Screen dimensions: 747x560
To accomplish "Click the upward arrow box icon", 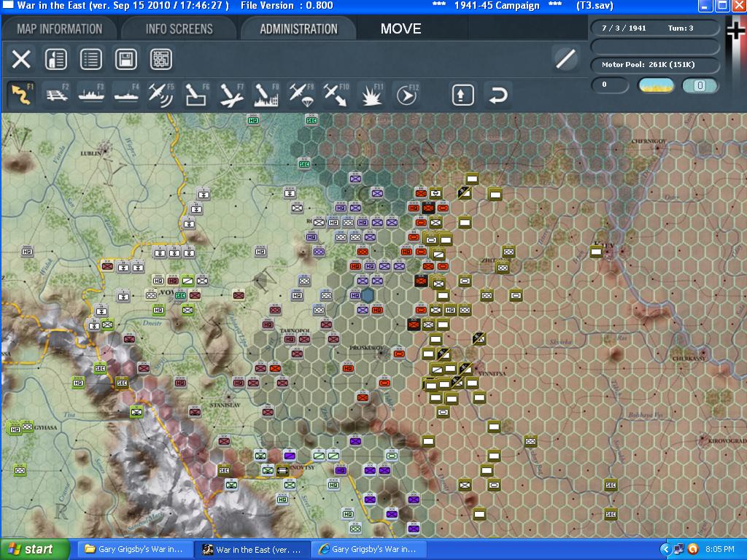I will point(462,95).
